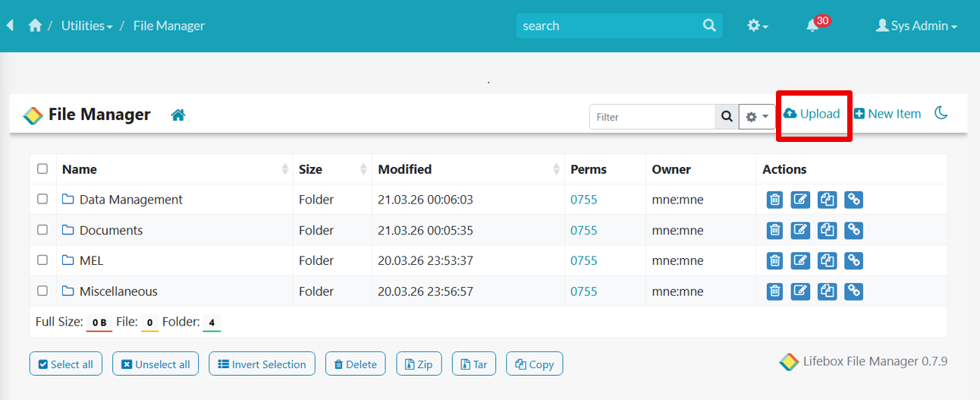Go to File Manager home icon
Viewport: 980px width, 400px height.
tap(178, 115)
